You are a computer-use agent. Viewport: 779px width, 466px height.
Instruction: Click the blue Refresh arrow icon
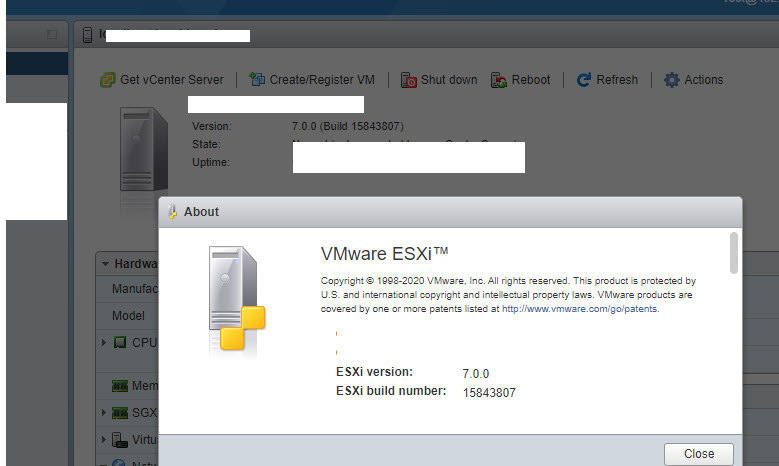pos(584,80)
